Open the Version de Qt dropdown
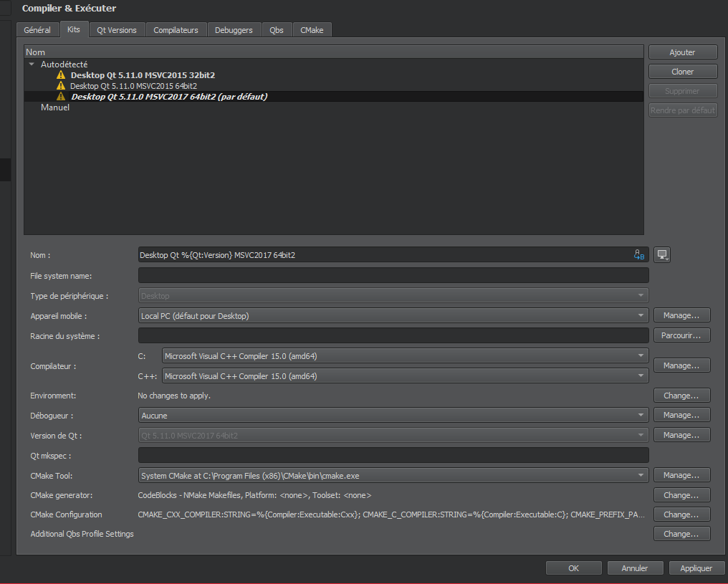 (x=393, y=436)
